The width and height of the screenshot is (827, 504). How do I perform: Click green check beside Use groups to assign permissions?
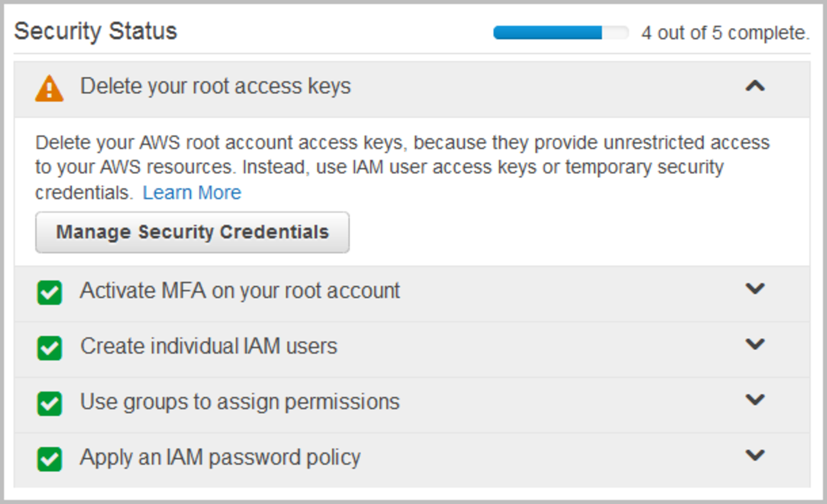(x=50, y=404)
